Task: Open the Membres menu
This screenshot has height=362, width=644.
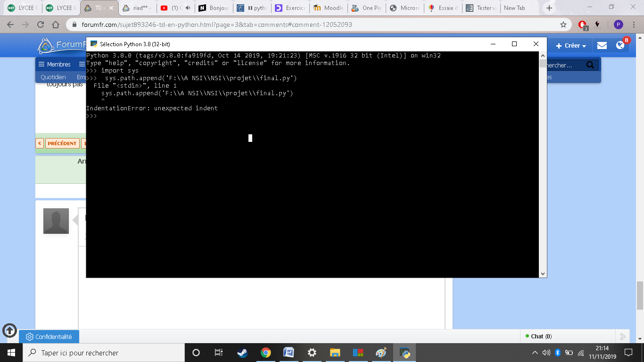Action: [x=55, y=64]
